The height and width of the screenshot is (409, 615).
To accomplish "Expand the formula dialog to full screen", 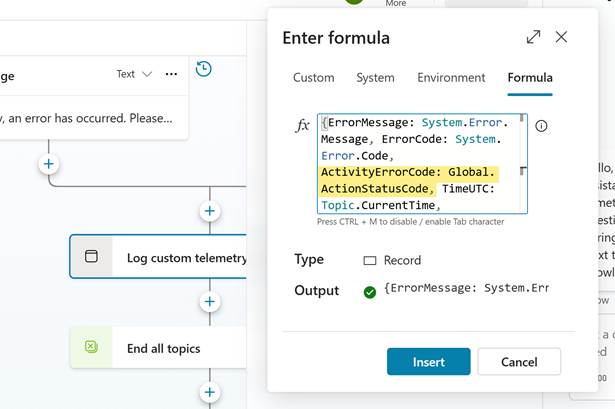I will (x=533, y=37).
